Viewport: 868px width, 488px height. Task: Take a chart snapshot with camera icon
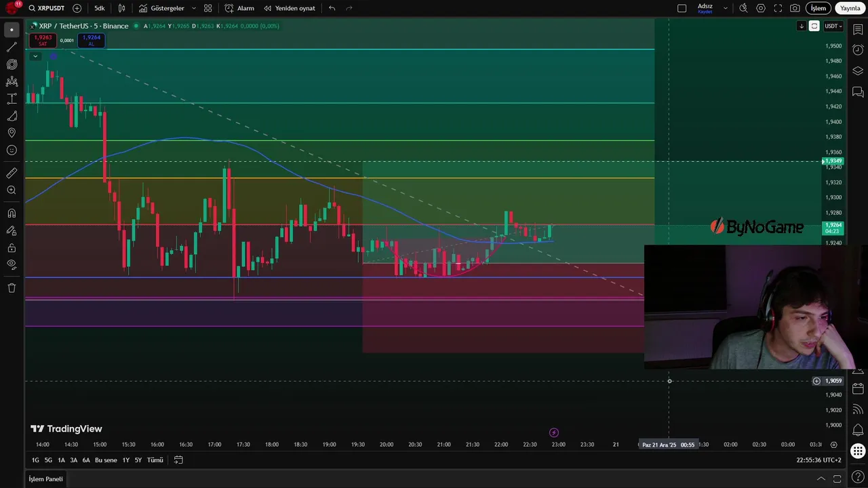[795, 8]
